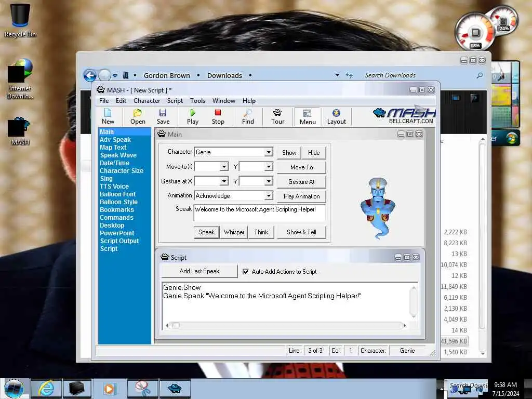Viewport: 532px width, 399px height.
Task: Click the Hide button
Action: click(313, 153)
